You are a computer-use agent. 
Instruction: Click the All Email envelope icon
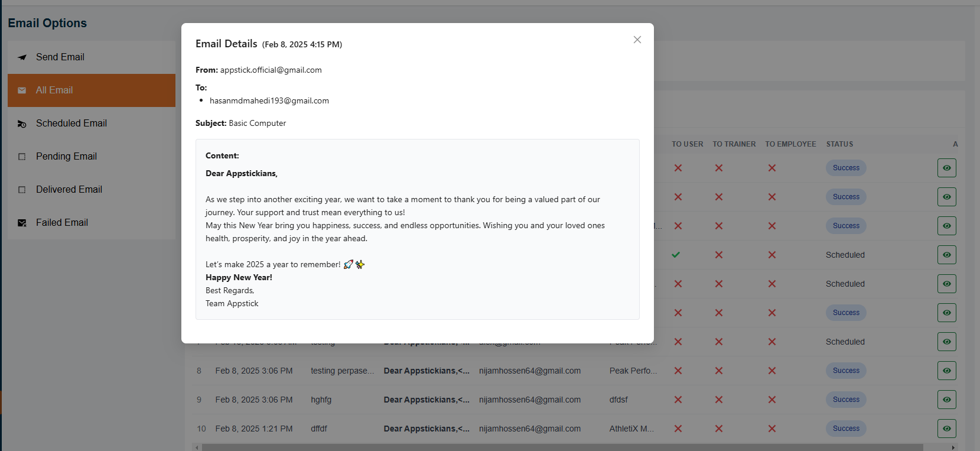point(22,90)
